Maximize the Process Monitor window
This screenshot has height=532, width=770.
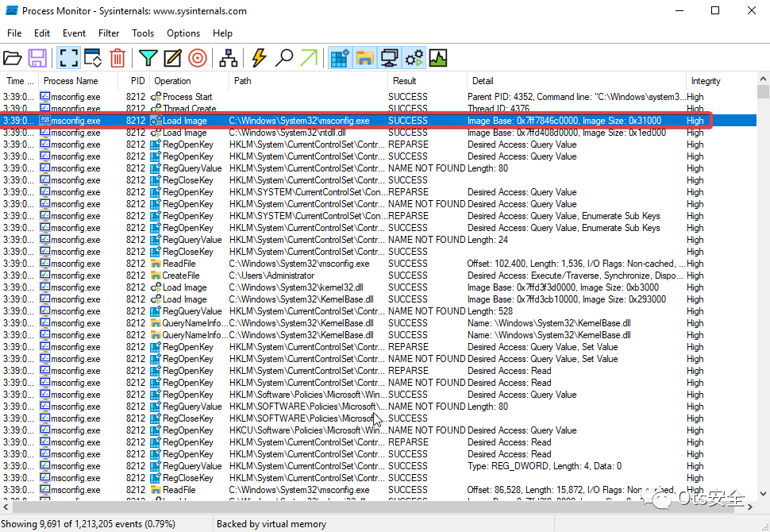point(715,11)
